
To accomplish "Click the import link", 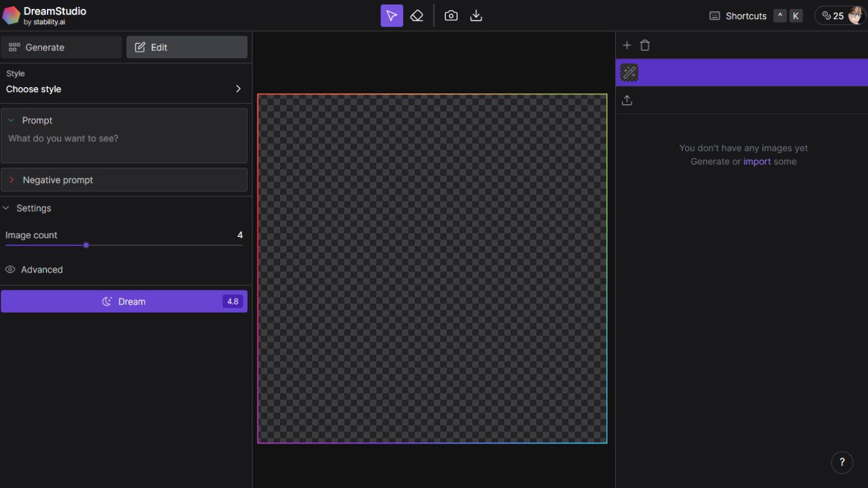I will point(757,161).
